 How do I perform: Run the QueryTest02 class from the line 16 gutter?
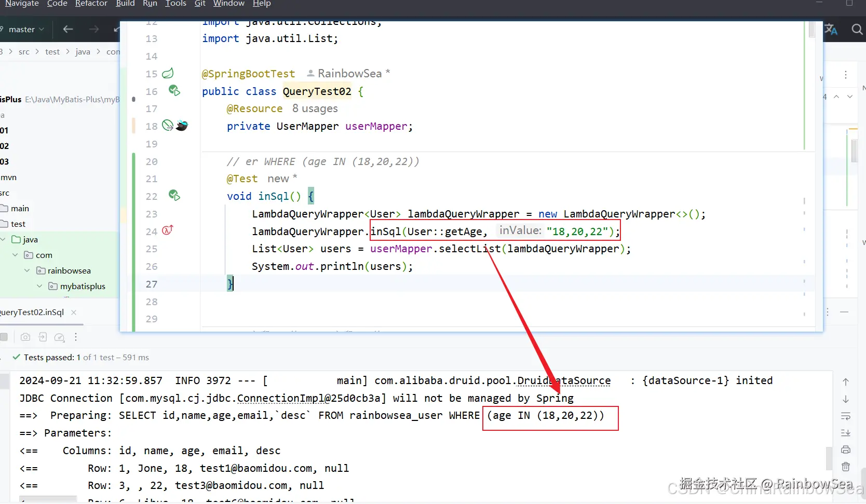tap(174, 91)
